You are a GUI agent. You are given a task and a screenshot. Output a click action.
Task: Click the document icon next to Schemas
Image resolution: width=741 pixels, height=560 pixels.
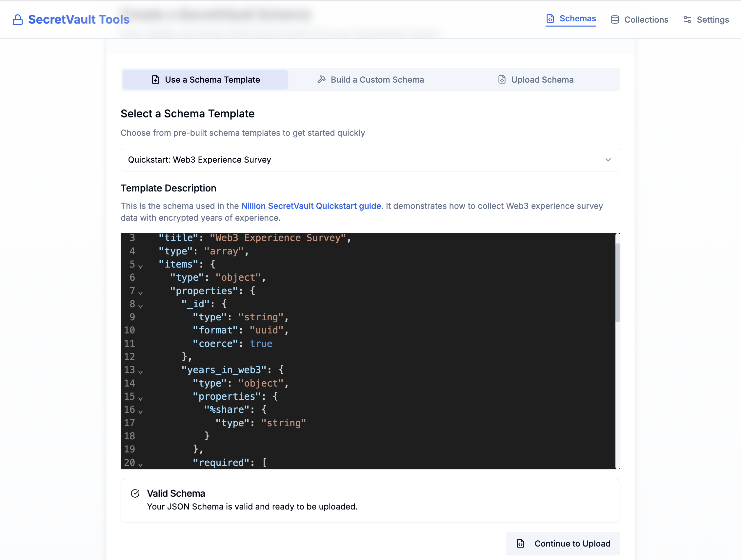click(x=551, y=19)
